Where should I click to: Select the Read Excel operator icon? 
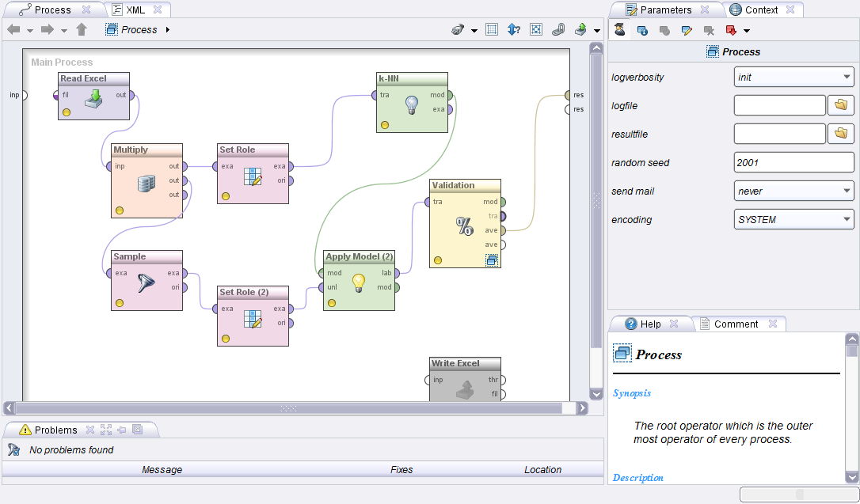[93, 99]
